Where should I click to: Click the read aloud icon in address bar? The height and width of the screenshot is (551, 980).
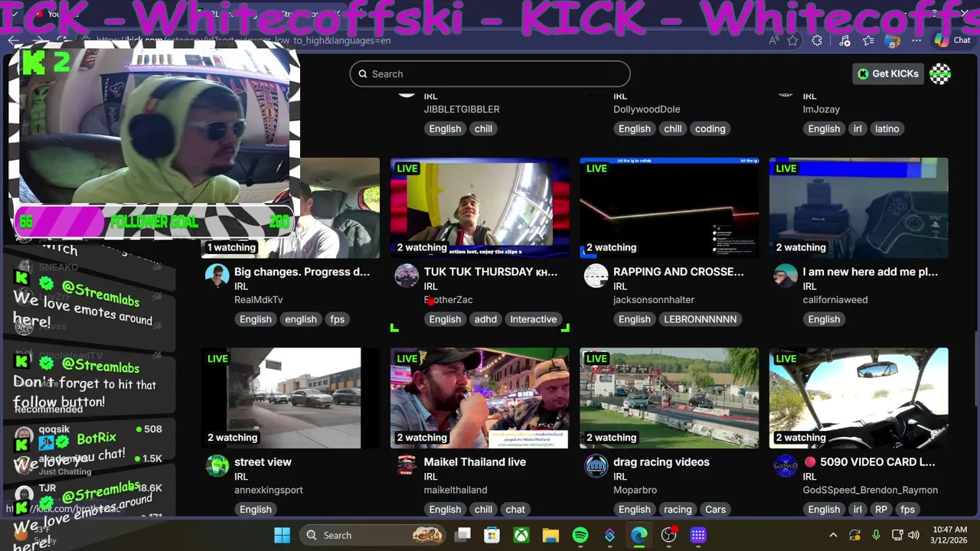pyautogui.click(x=774, y=41)
